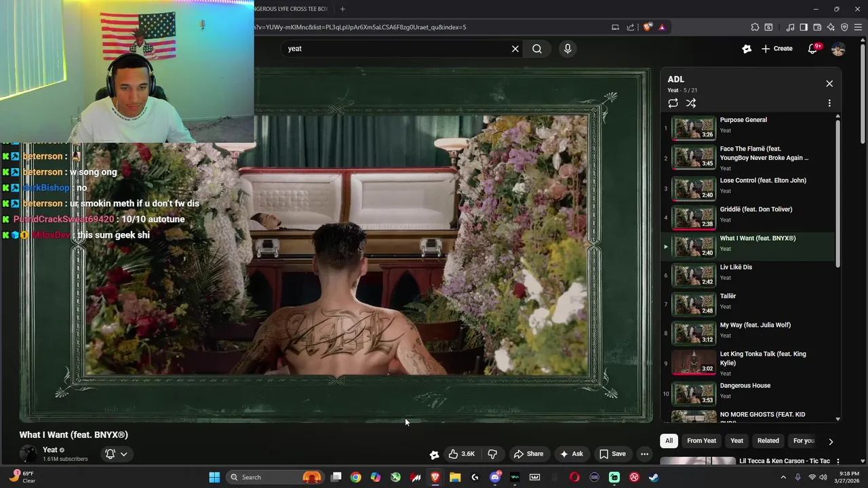The image size is (868, 488).
Task: Show hidden system tray icons
Action: pos(783,477)
